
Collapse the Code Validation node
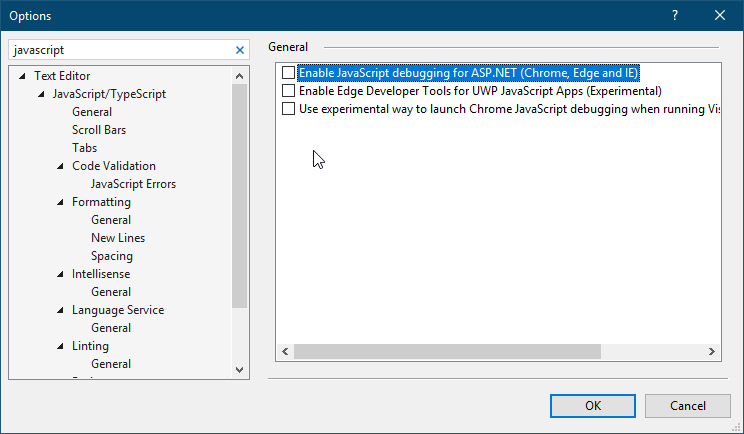(x=60, y=166)
